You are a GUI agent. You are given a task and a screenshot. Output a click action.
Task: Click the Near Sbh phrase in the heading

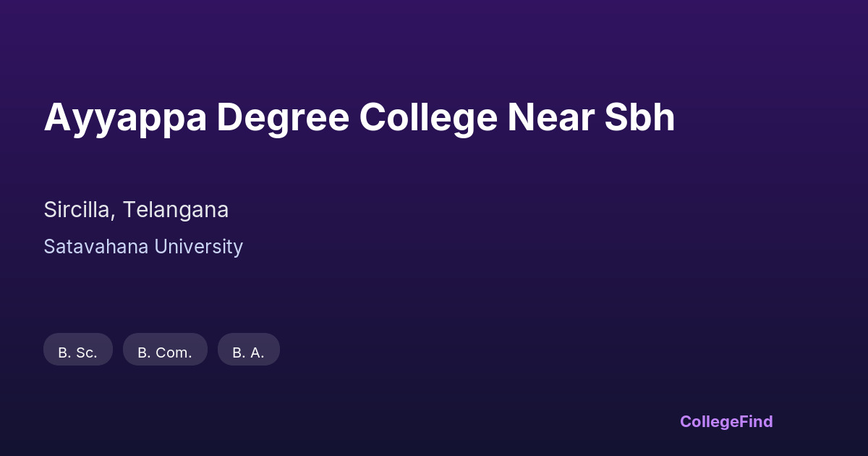591,117
